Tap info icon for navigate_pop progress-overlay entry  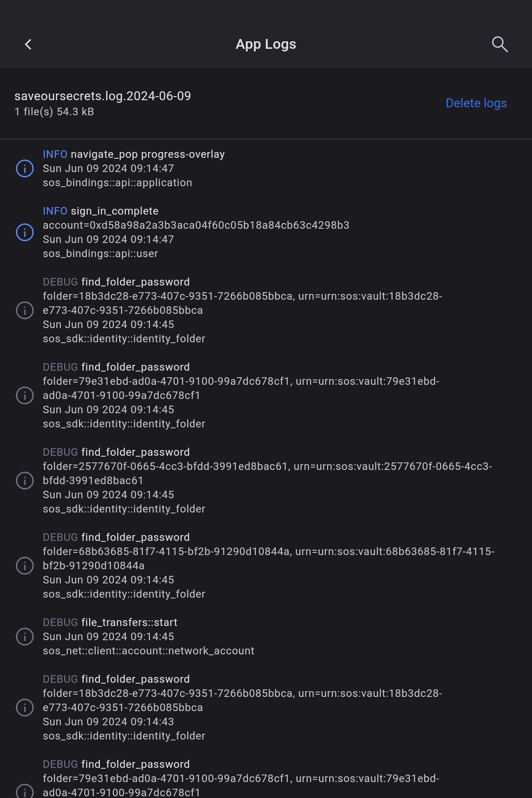pyautogui.click(x=25, y=168)
